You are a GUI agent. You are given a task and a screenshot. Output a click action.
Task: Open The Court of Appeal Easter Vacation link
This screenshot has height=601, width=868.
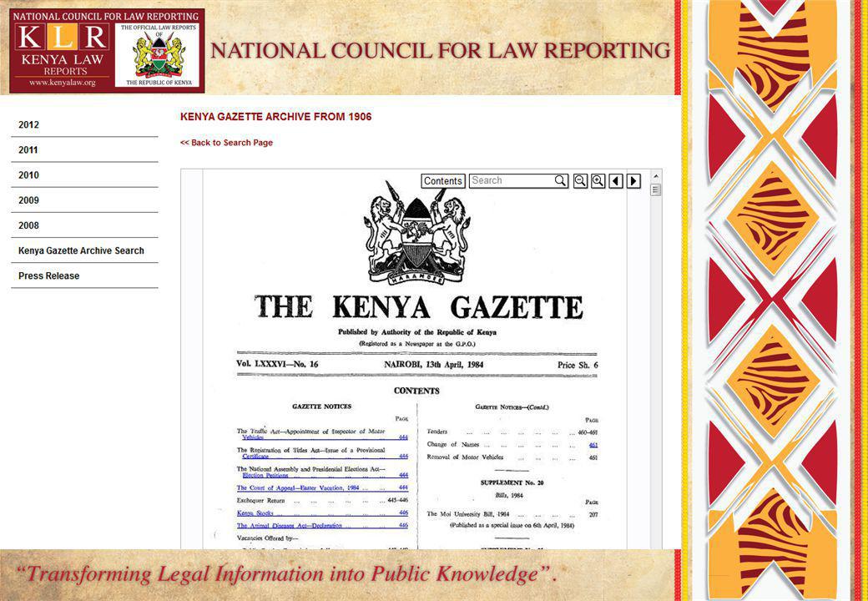click(x=322, y=488)
